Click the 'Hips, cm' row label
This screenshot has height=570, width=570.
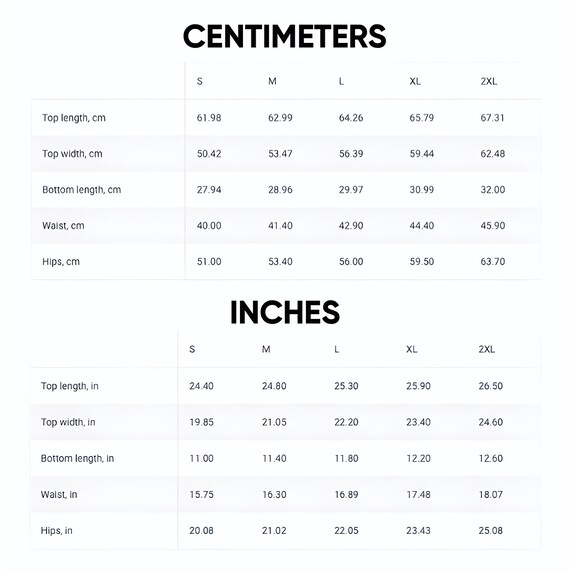pos(61,262)
